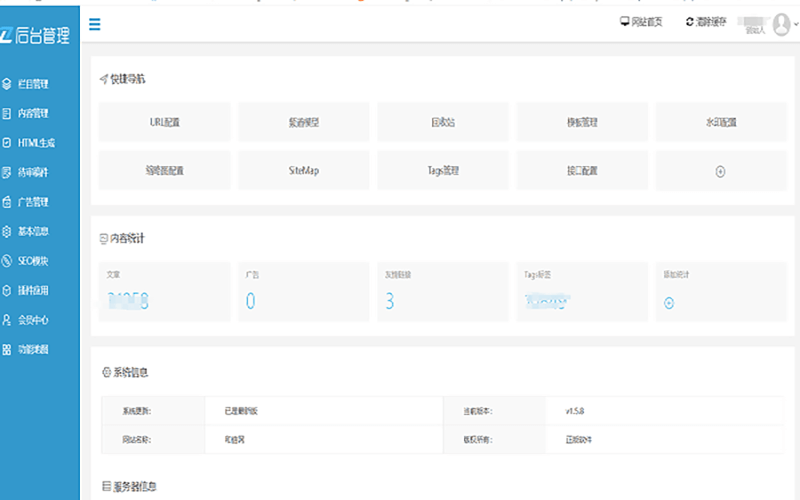Open the 水印配置 quick navigation tile
Viewport: 800px width, 500px height.
click(721, 122)
